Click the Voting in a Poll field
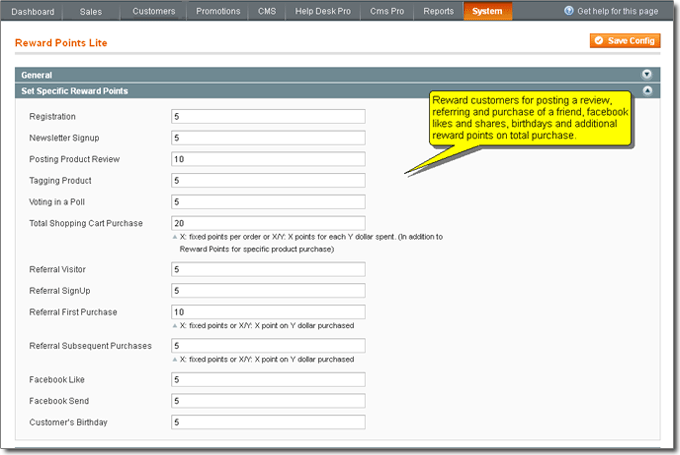Screen dimensions: 680x455 (x=268, y=201)
